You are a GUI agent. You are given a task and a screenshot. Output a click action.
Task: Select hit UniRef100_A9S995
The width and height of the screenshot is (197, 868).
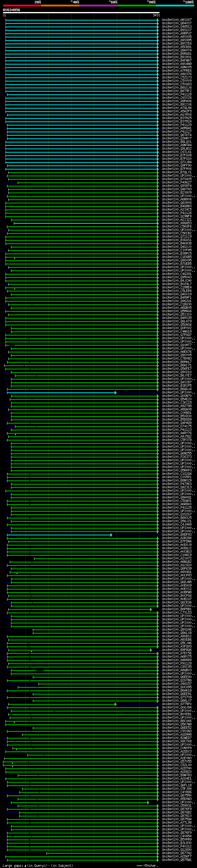click(177, 40)
